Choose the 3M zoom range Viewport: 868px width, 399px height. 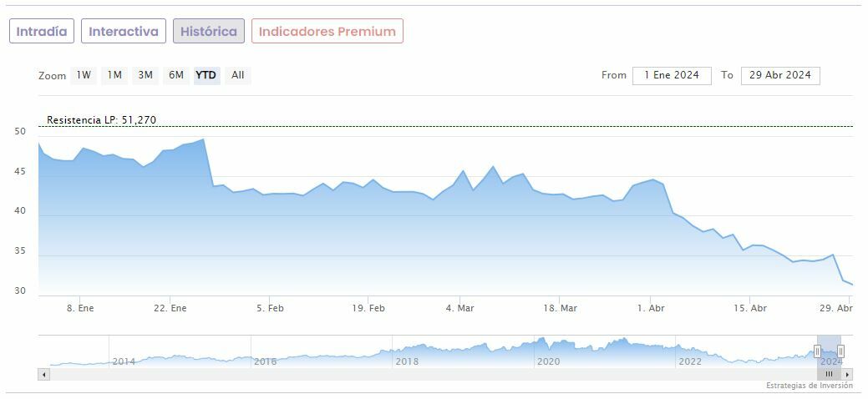click(x=145, y=75)
